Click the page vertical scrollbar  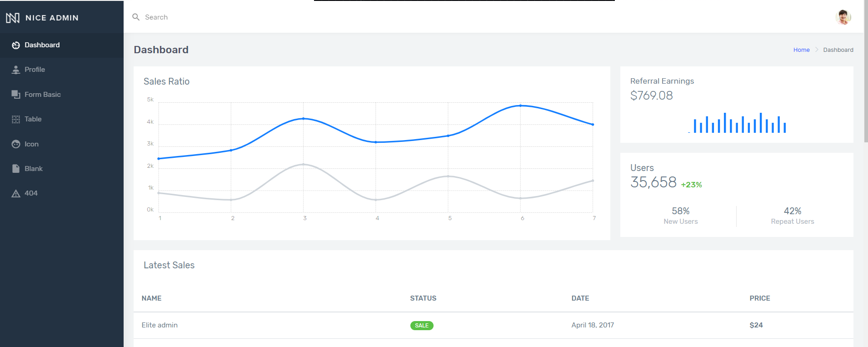coord(865,73)
